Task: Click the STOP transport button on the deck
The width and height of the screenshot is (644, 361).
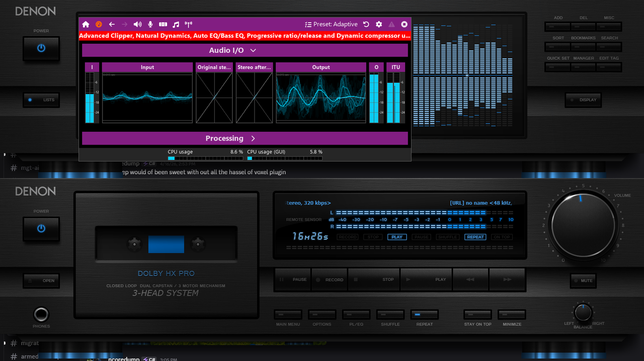Action: coord(374,280)
